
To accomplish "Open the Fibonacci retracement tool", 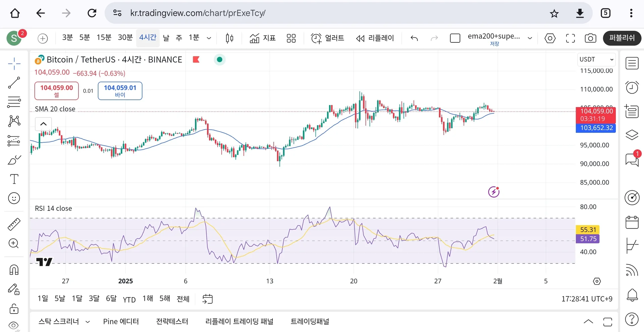I will [14, 102].
